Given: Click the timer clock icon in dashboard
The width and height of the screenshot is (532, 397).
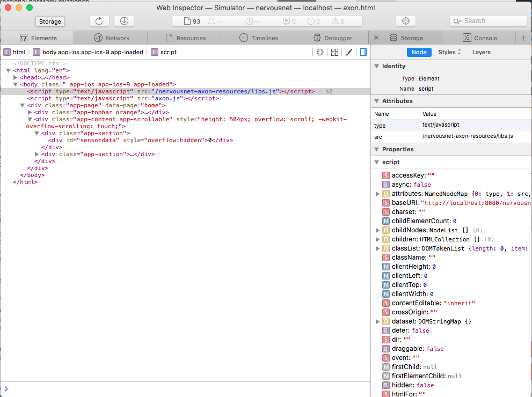Looking at the screenshot, I should click(249, 21).
